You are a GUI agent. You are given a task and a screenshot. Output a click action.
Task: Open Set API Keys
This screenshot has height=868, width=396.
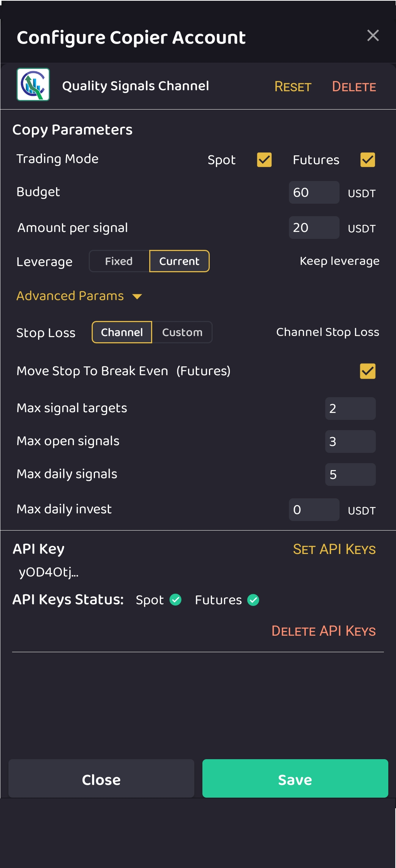pos(334,549)
